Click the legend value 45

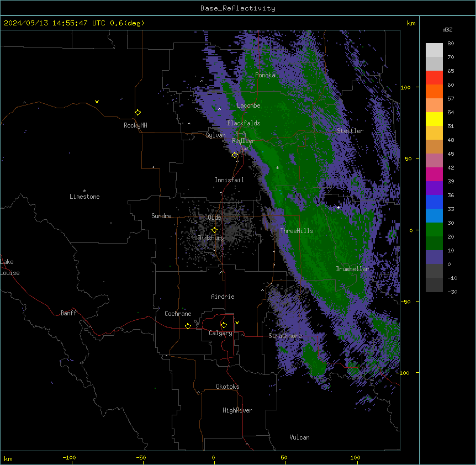click(451, 154)
